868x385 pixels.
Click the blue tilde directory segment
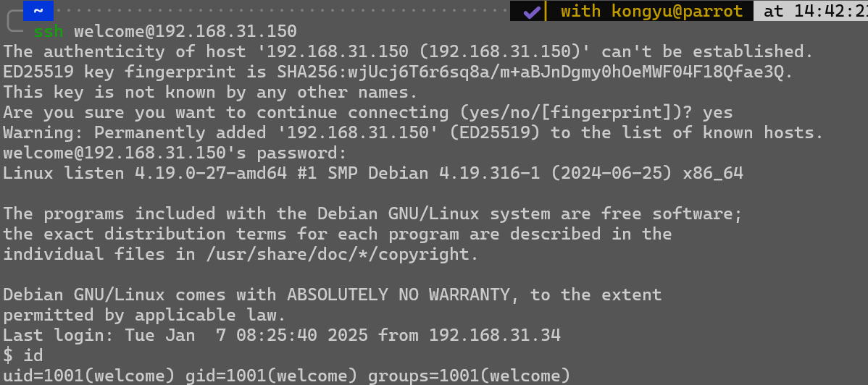point(38,11)
